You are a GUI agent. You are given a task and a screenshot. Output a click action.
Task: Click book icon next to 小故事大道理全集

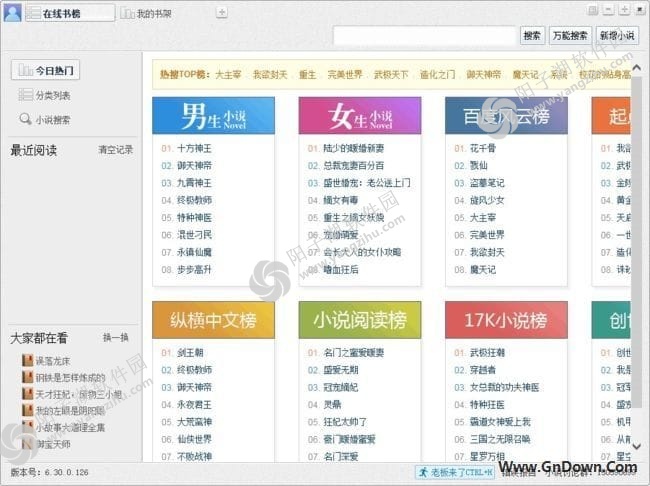click(x=27, y=426)
